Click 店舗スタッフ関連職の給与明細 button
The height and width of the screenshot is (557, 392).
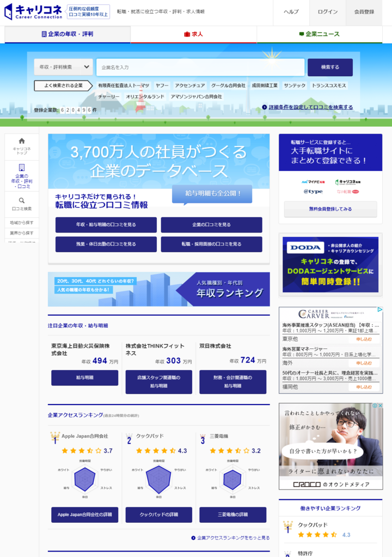point(159,382)
